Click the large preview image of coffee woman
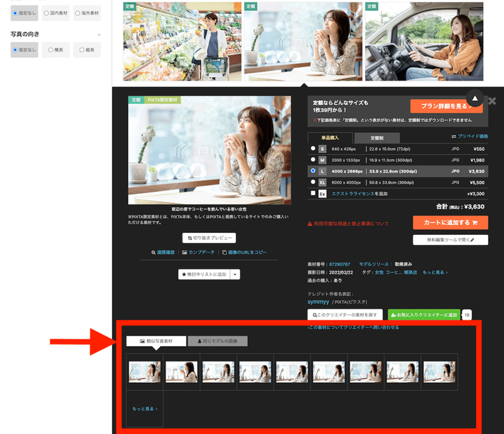The height and width of the screenshot is (434, 504). point(209,150)
